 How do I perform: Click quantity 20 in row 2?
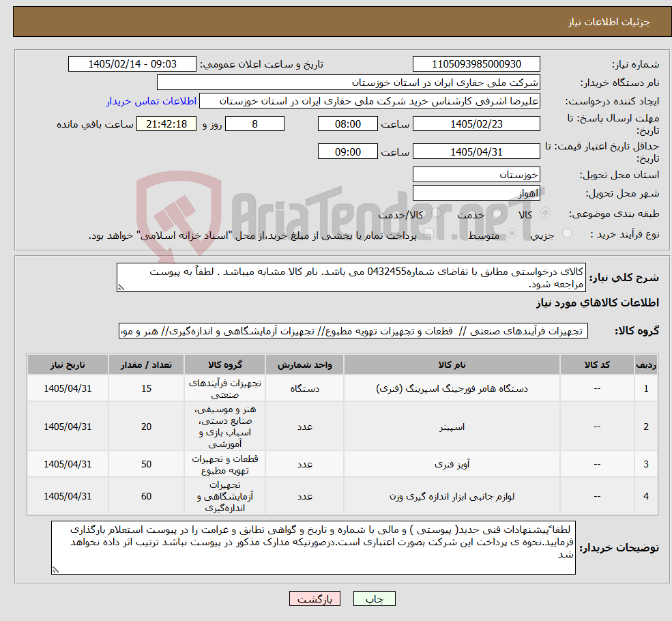[146, 427]
